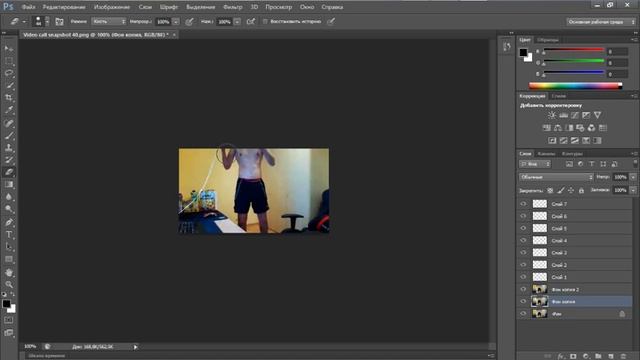This screenshot has width=640, height=360.
Task: Select the Zoom tool
Action: (x=9, y=284)
